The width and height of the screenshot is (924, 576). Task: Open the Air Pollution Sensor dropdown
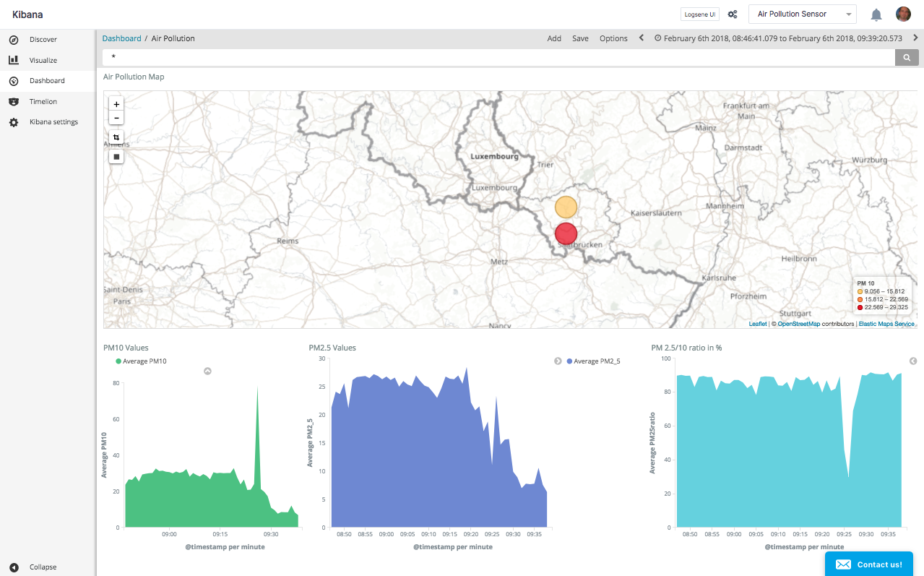pyautogui.click(x=803, y=14)
